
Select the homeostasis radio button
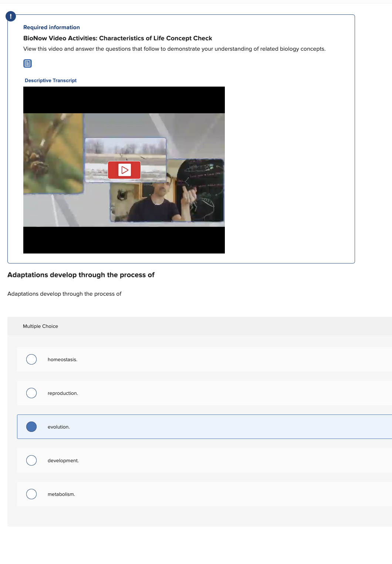[31, 359]
